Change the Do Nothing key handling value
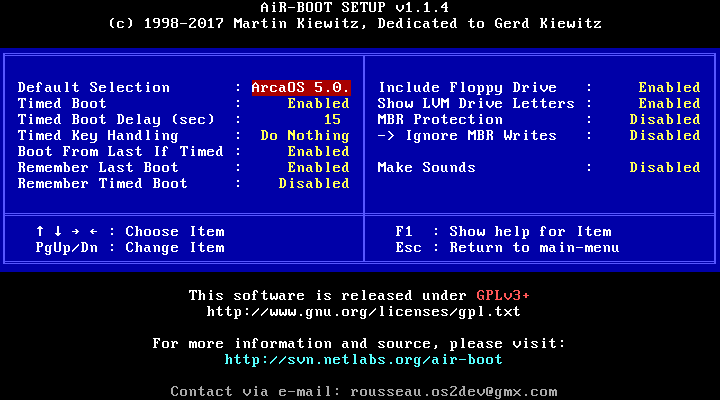720x400 pixels. [305, 135]
